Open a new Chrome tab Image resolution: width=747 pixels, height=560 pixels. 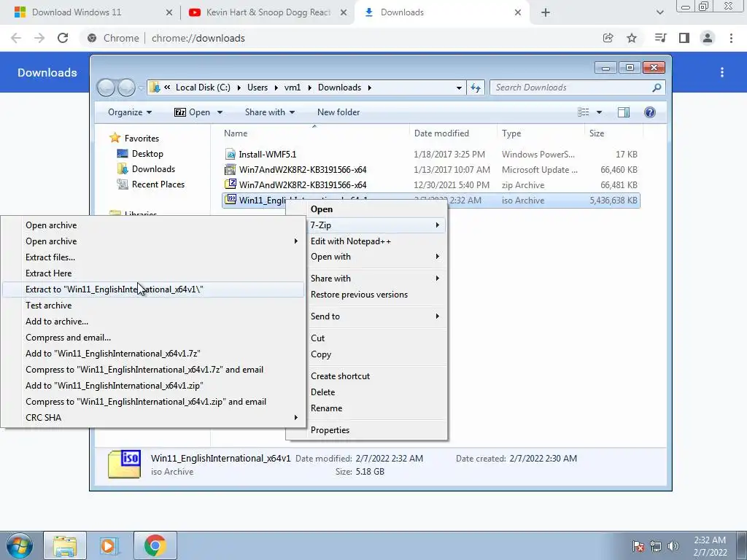(x=546, y=13)
